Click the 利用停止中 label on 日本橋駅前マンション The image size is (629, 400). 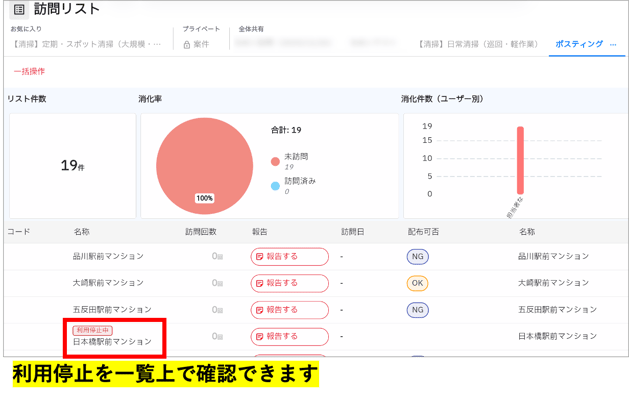[93, 330]
